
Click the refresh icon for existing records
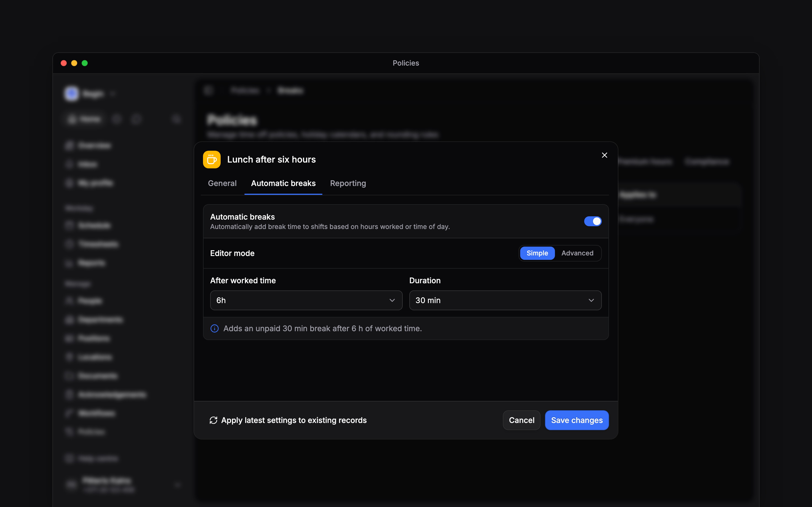(x=213, y=420)
